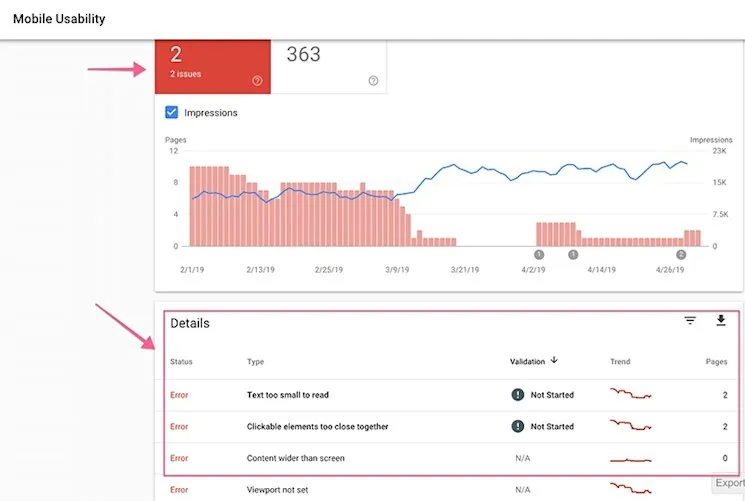
Task: Click the trend sparkline for Clickable elements row
Action: 630,425
